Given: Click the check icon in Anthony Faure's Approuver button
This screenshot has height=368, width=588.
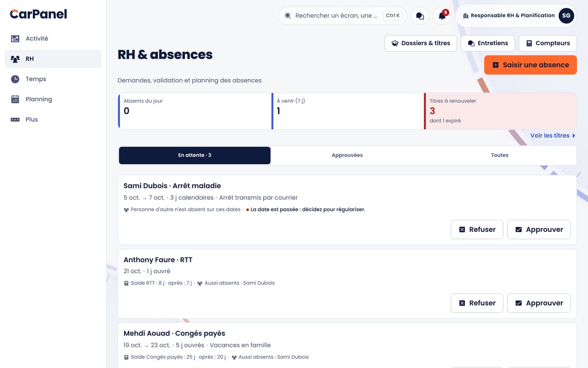Looking at the screenshot, I should [519, 303].
